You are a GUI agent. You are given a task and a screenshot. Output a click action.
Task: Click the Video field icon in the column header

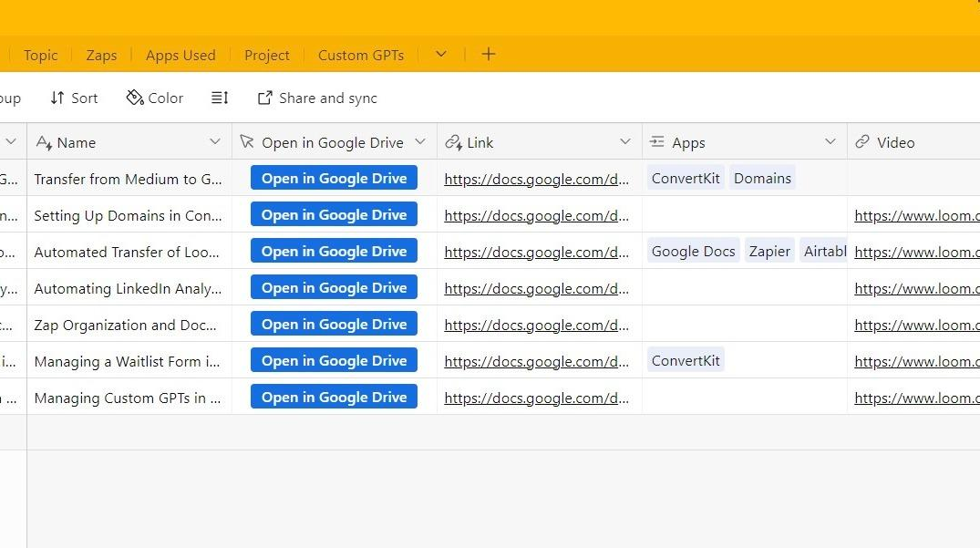coord(861,142)
